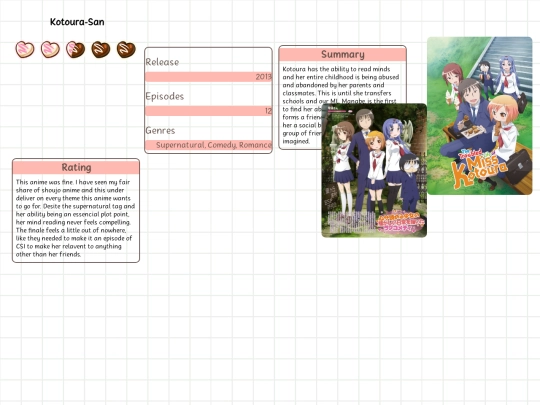
Task: Select the Troubled Life of Miss Kotoura poster
Action: pyautogui.click(x=480, y=116)
